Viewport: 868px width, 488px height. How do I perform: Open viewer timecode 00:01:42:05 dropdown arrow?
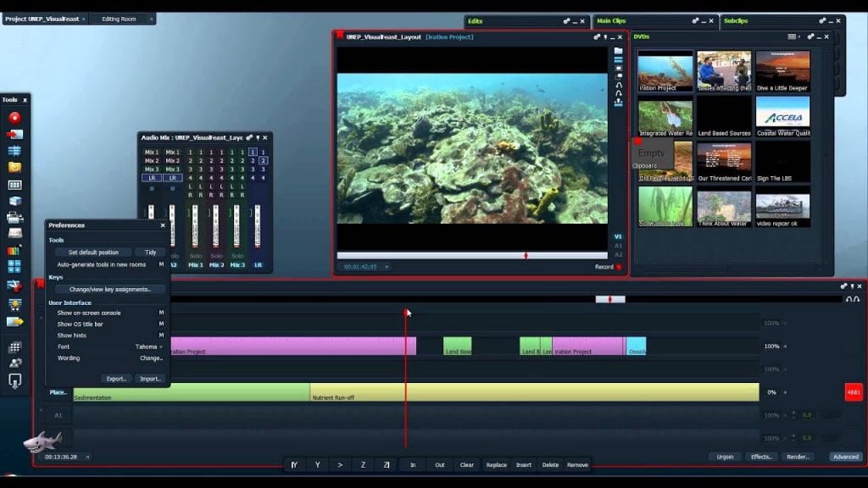click(x=387, y=267)
